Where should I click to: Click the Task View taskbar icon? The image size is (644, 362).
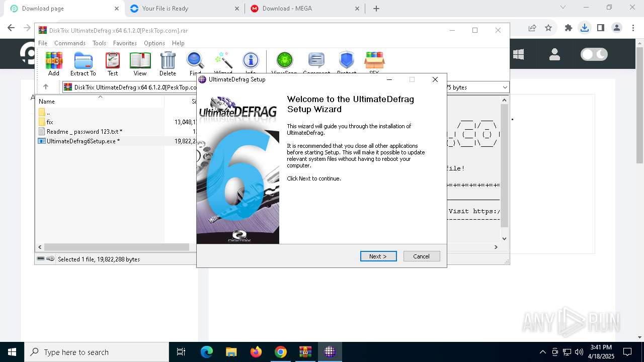181,352
